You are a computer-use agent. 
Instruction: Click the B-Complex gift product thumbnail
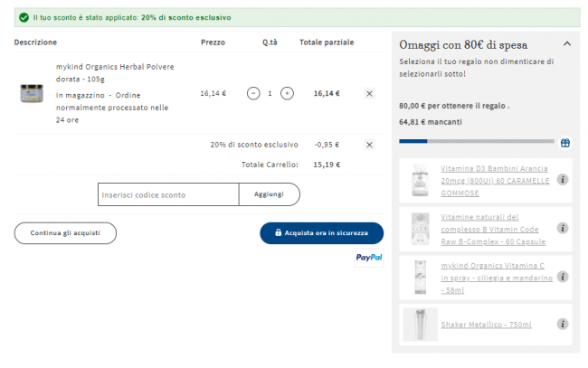420,229
